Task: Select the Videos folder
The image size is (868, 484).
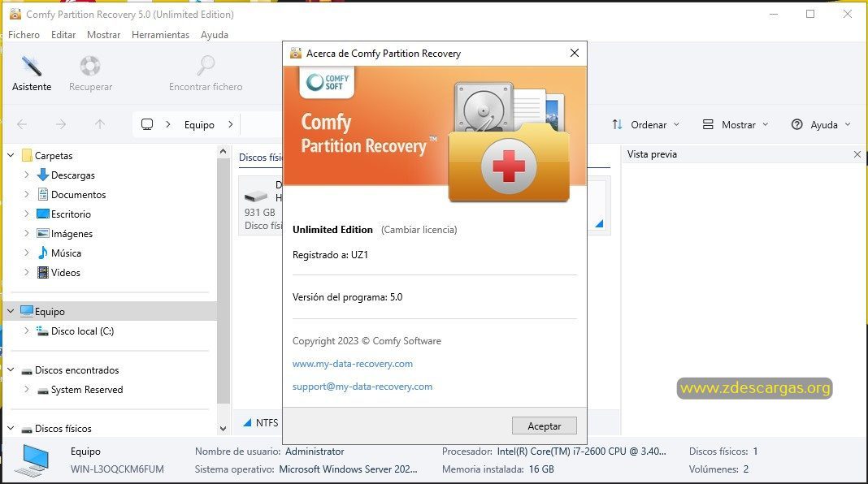Action: click(65, 273)
